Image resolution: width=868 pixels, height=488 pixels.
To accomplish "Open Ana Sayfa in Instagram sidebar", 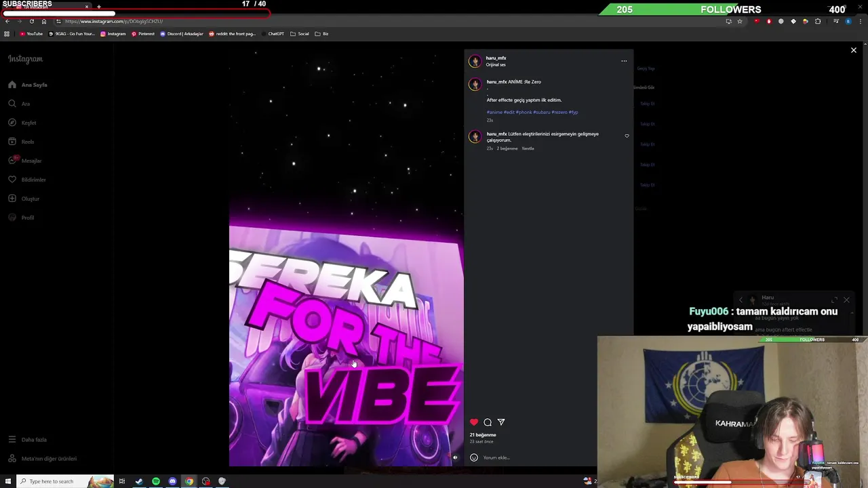I will pos(28,85).
